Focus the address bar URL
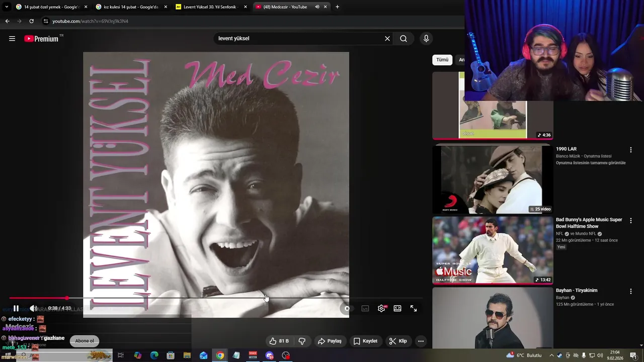The image size is (644, 362). pos(91,21)
